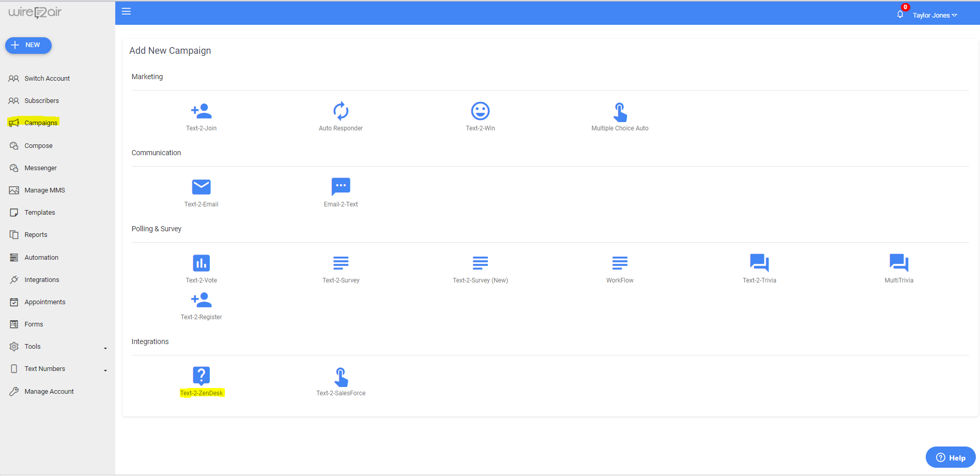Open the Text-2-ZenDesk question mark icon
The image size is (980, 476).
tap(201, 376)
